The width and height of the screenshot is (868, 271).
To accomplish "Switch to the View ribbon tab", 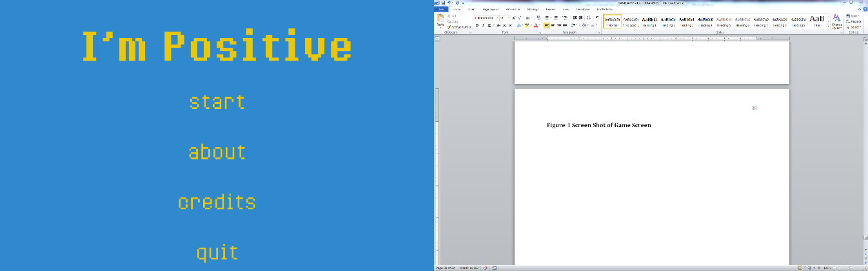I will coord(566,10).
